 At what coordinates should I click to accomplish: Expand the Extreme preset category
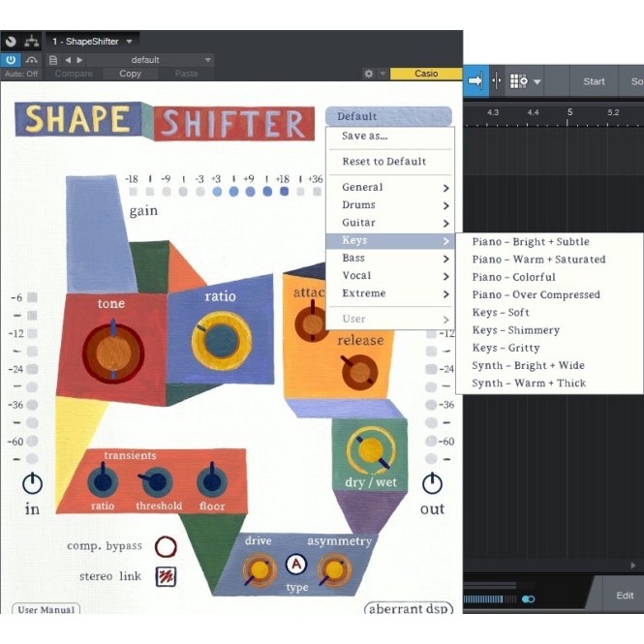click(x=390, y=293)
